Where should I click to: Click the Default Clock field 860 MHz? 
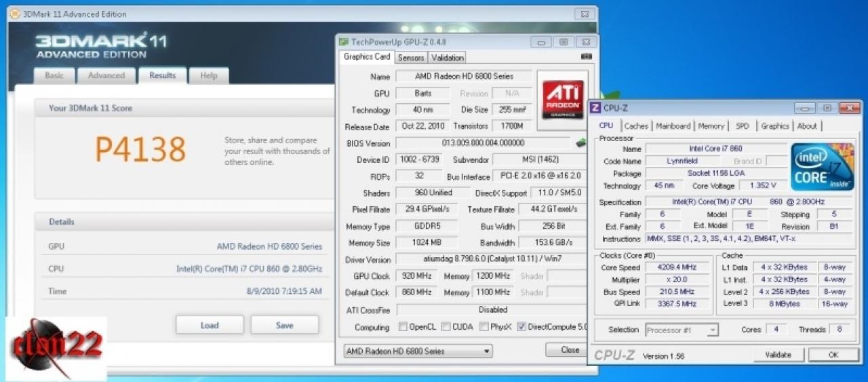coord(415,292)
